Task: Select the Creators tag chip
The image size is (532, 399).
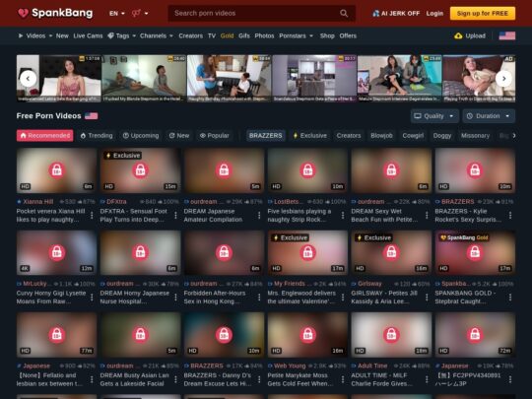Action: [349, 135]
